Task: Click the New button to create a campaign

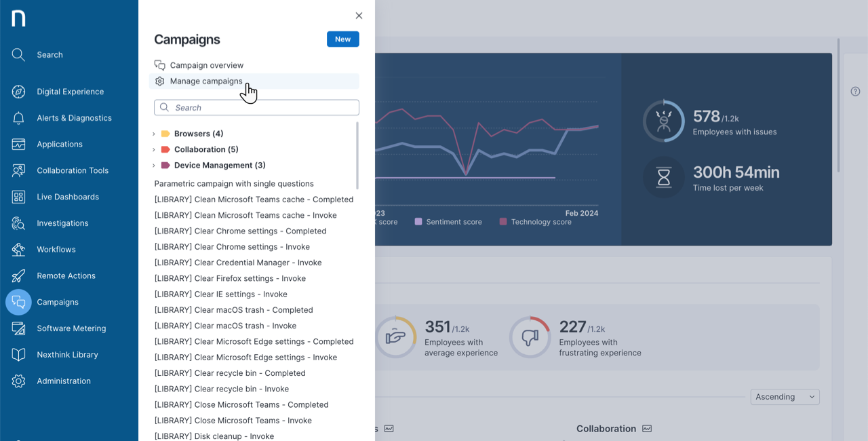Action: pyautogui.click(x=342, y=39)
